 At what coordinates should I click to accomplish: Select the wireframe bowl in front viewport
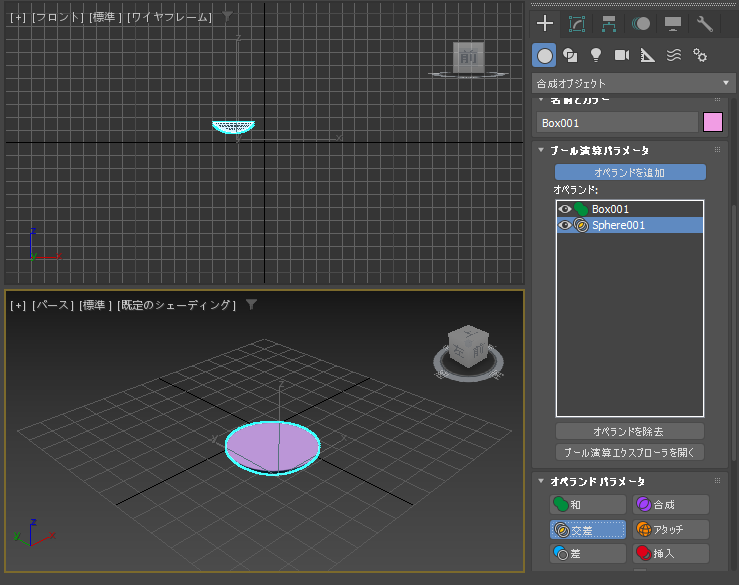coord(233,127)
